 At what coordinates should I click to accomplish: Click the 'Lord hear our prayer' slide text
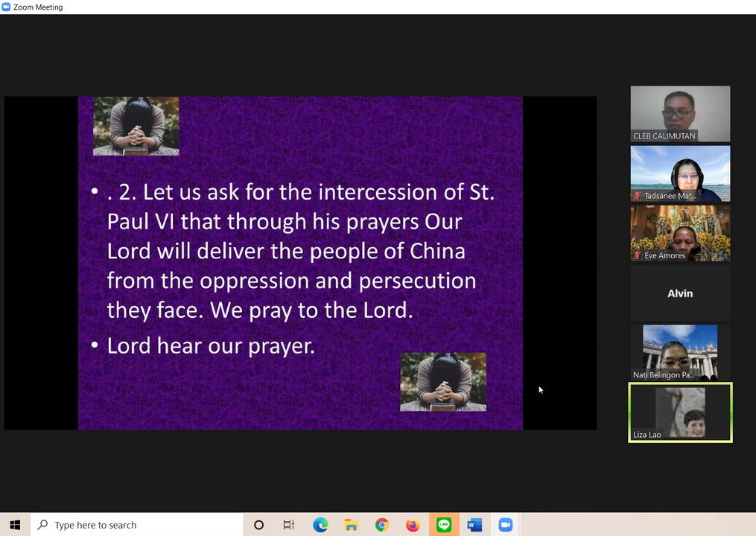click(x=211, y=345)
